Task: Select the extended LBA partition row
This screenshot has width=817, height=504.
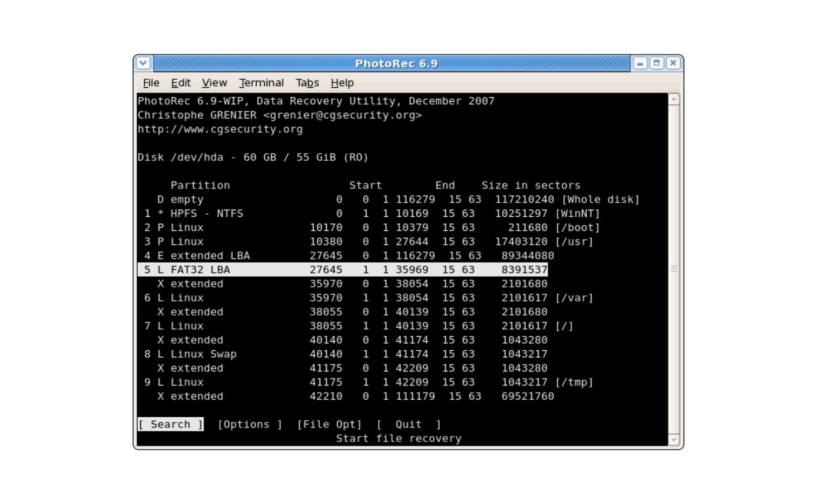Action: tap(349, 256)
